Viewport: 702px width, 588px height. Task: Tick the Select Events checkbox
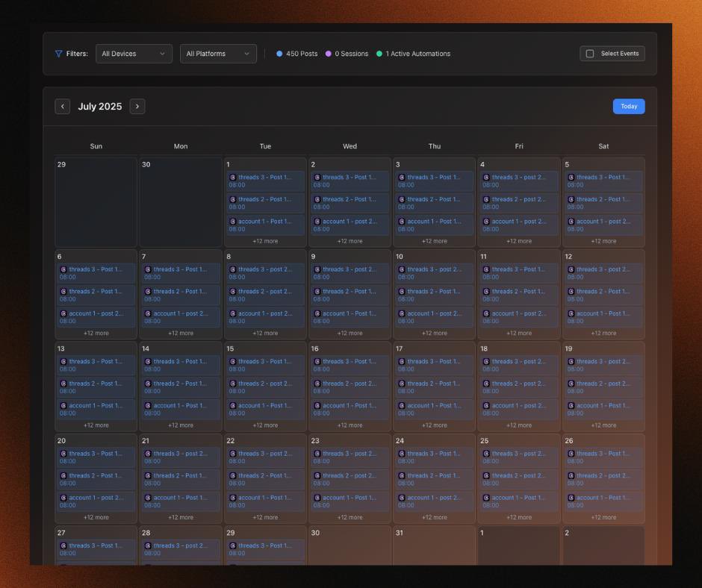pyautogui.click(x=590, y=54)
